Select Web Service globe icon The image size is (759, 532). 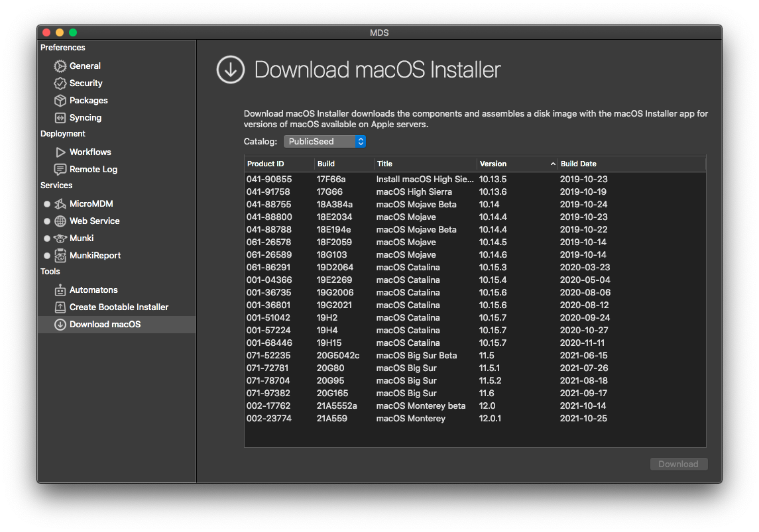[x=60, y=221]
